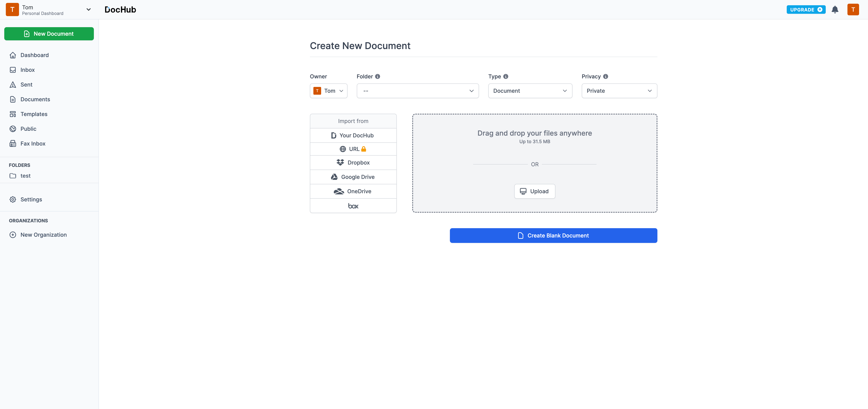The image size is (868, 409).
Task: Open the test folder
Action: pos(25,176)
